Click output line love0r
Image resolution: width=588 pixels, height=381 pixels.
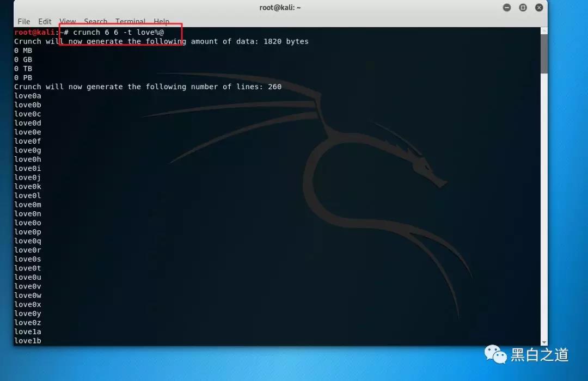pos(28,250)
